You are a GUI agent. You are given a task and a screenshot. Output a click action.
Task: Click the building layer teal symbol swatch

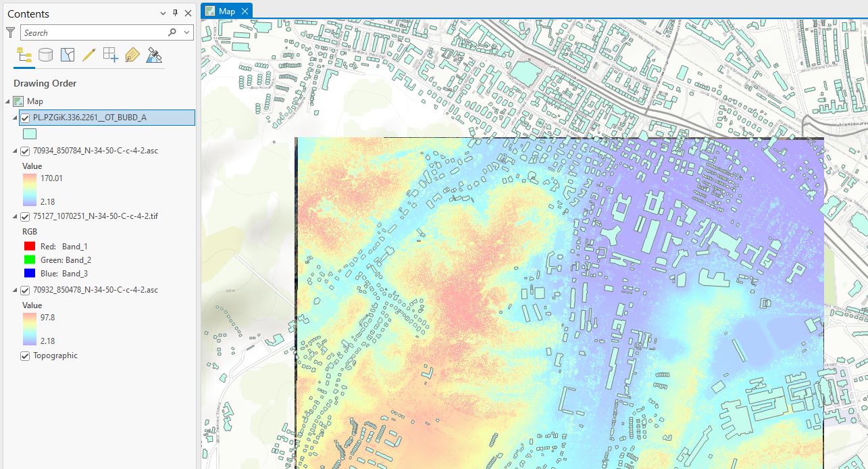[x=30, y=134]
